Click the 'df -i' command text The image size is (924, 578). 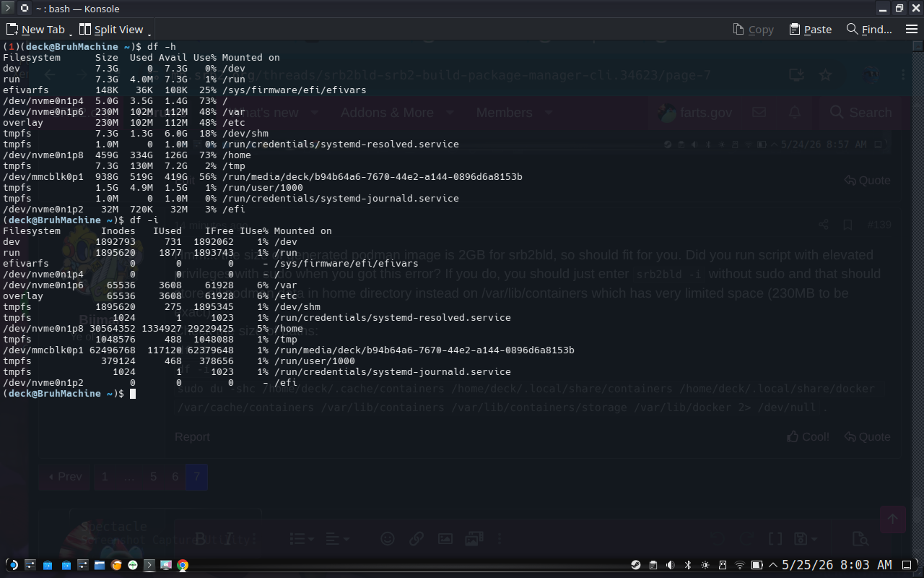click(x=144, y=220)
